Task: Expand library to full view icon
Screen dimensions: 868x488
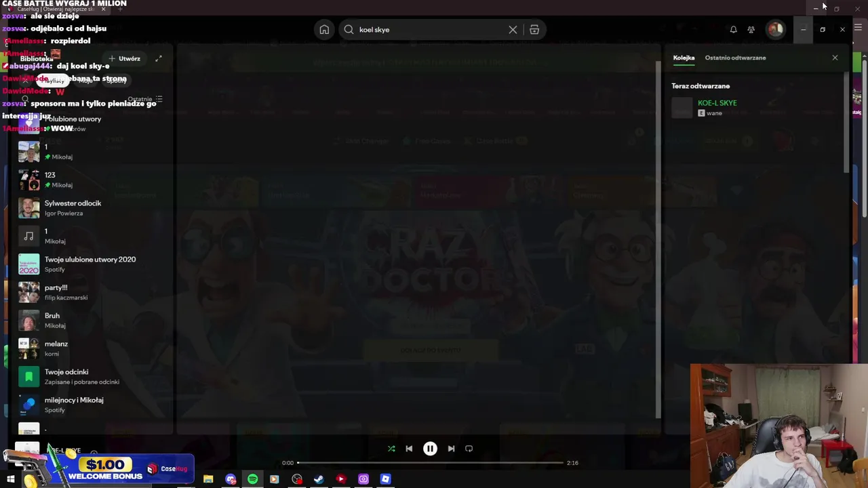Action: (x=159, y=58)
